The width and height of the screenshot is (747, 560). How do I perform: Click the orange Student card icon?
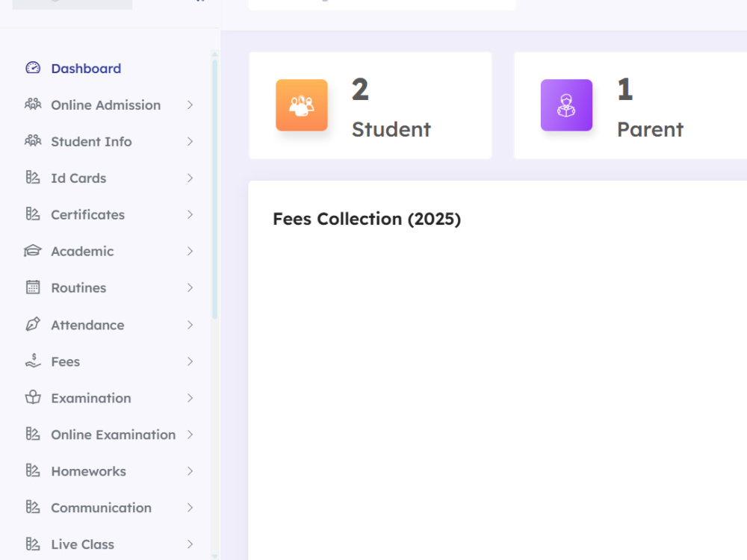click(x=302, y=105)
